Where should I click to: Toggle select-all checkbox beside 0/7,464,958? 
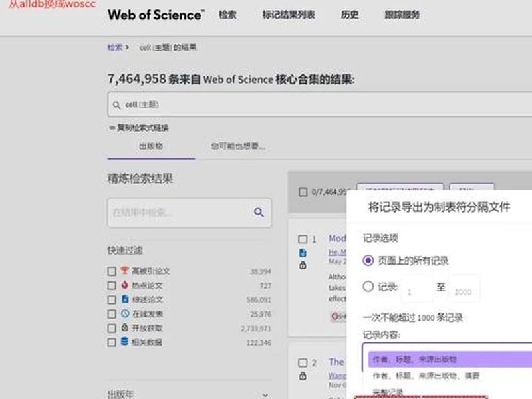point(303,192)
